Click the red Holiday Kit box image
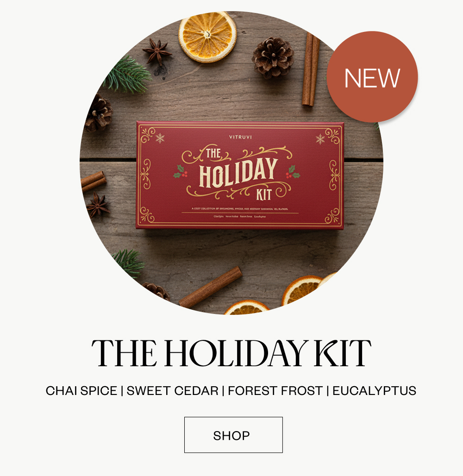Image resolution: width=463 pixels, height=476 pixels. (240, 175)
